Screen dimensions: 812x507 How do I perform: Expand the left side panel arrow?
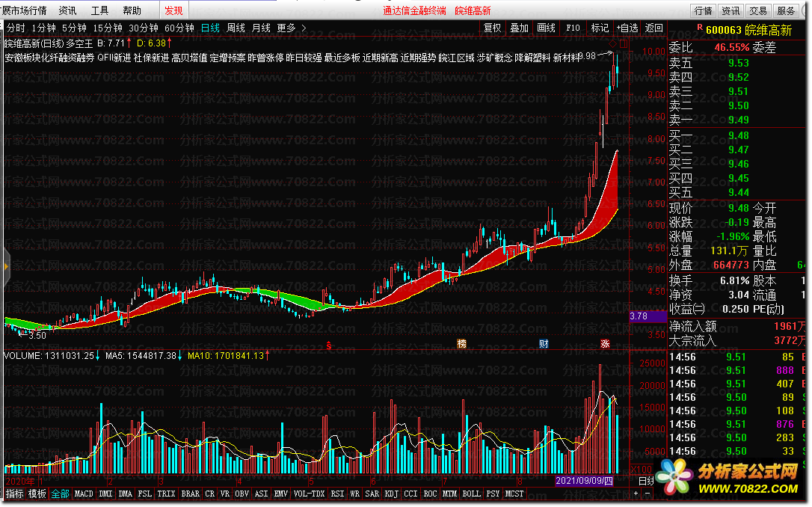click(x=6, y=267)
